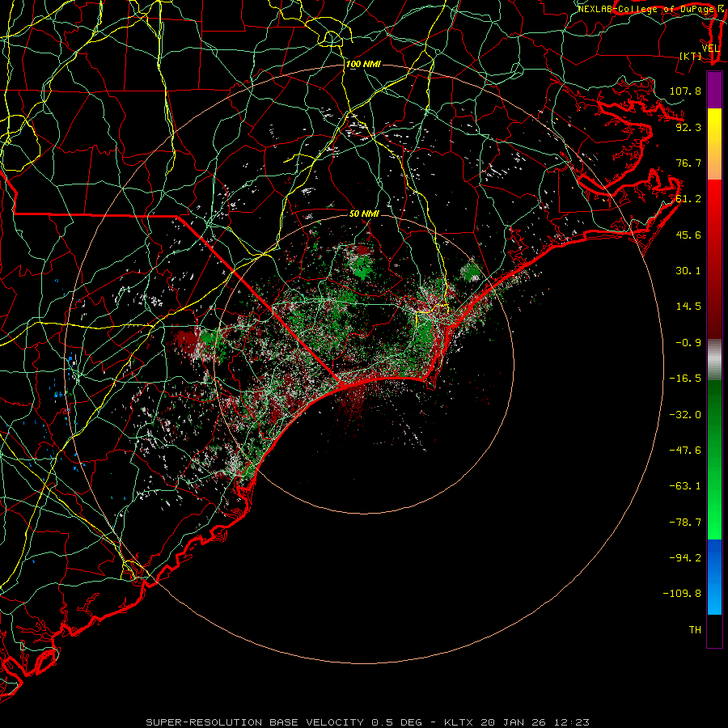This screenshot has height=728, width=728.
Task: Select the -0.9 scale value
Action: (x=688, y=343)
